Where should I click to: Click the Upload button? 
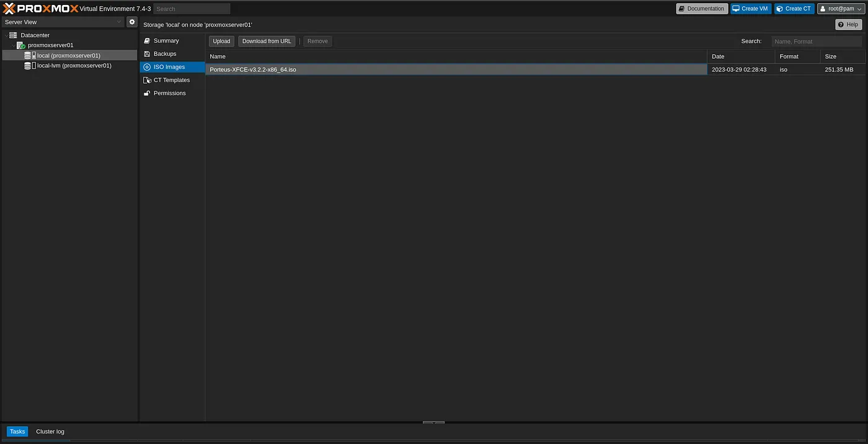click(x=221, y=42)
